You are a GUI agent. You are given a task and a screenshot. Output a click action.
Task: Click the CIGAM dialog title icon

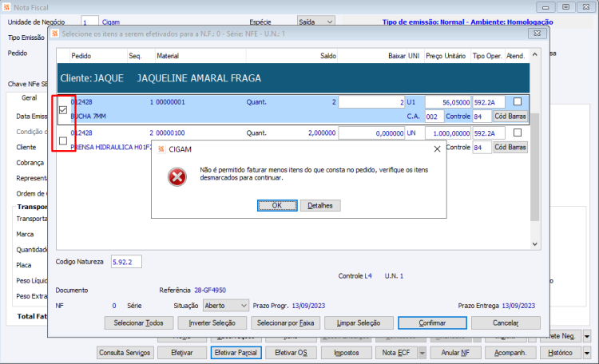coord(161,149)
